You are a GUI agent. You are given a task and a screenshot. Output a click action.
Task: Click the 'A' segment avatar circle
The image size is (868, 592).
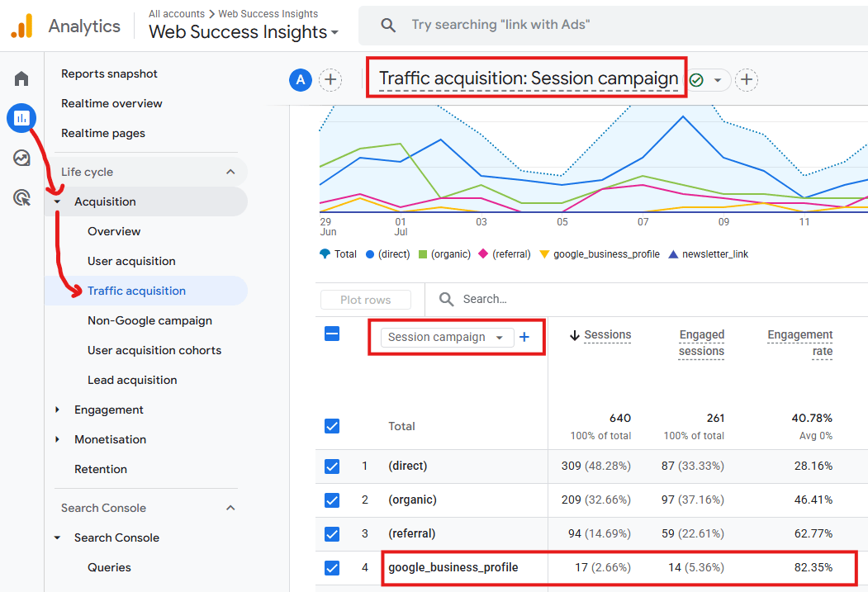301,80
